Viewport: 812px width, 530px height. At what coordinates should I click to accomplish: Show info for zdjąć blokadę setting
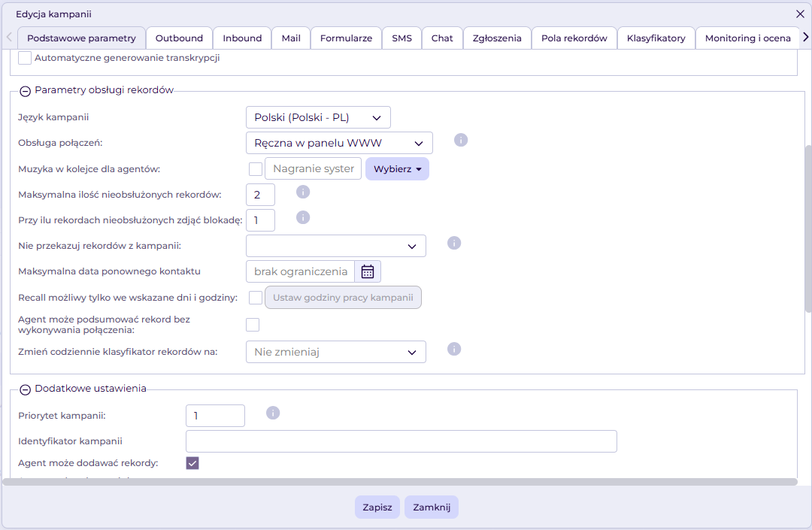[303, 217]
